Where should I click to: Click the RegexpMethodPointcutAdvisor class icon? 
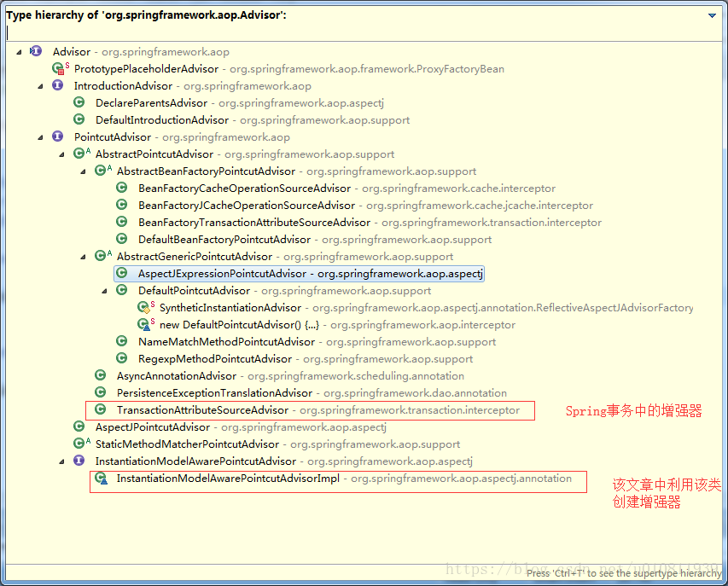(122, 357)
